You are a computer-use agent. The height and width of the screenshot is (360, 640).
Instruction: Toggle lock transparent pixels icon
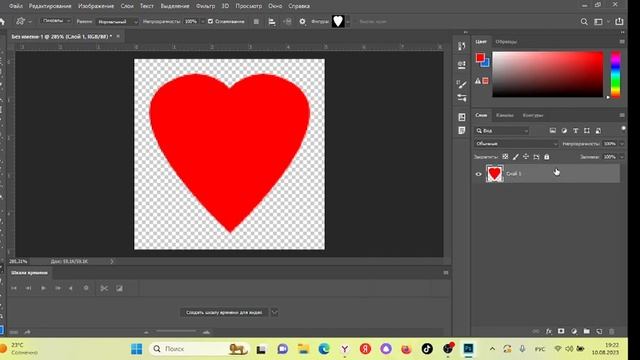(505, 157)
